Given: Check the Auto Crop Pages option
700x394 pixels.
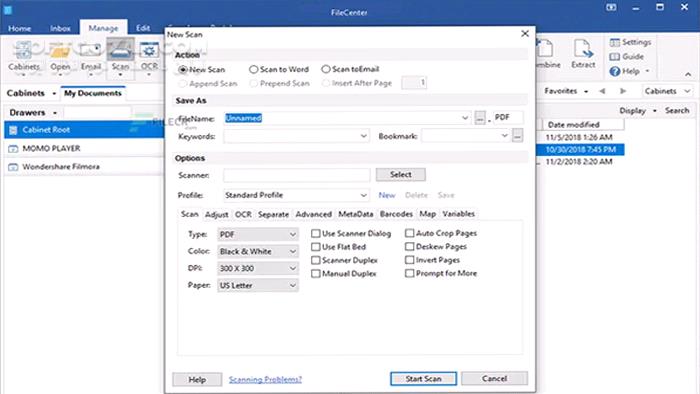Looking at the screenshot, I should point(409,233).
